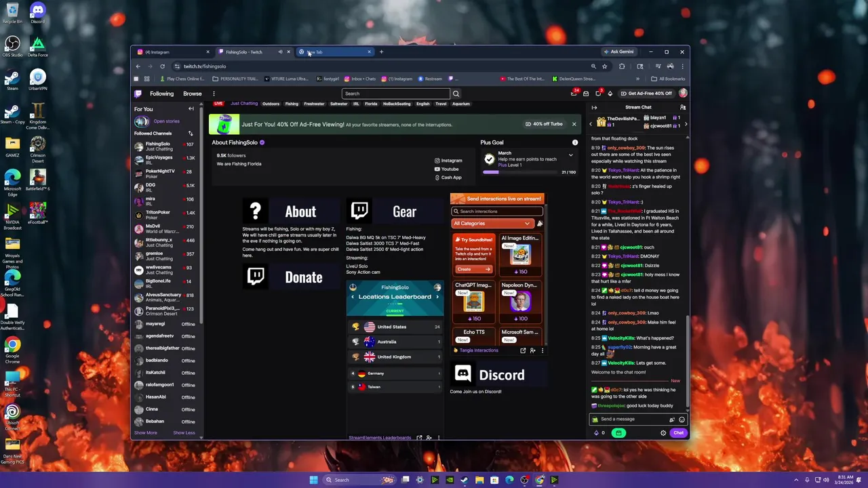Click the Twitch search magnifier button

coord(456,94)
